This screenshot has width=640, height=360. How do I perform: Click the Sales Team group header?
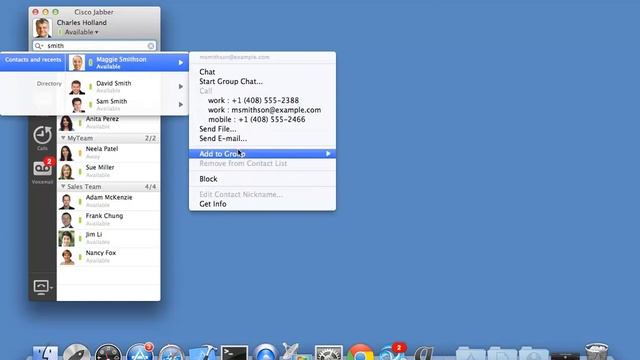pyautogui.click(x=108, y=187)
